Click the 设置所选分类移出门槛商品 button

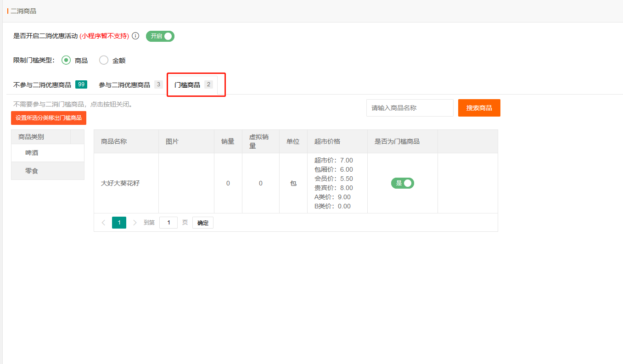[49, 118]
